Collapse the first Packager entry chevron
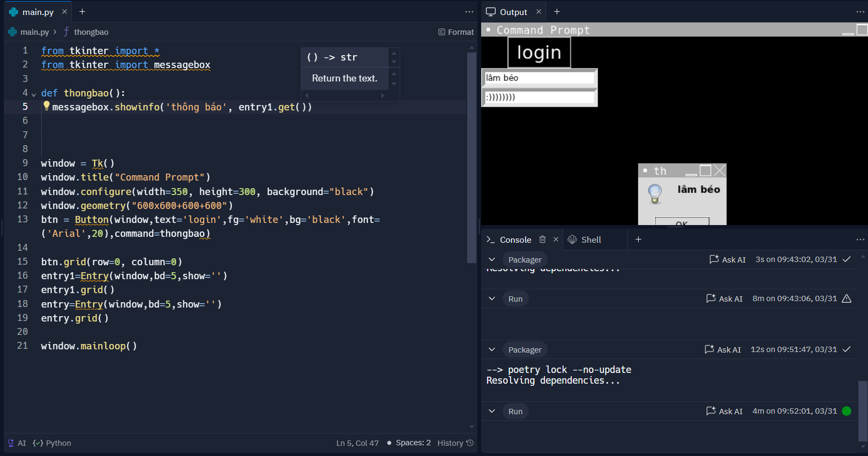Image resolution: width=868 pixels, height=456 pixels. click(492, 259)
